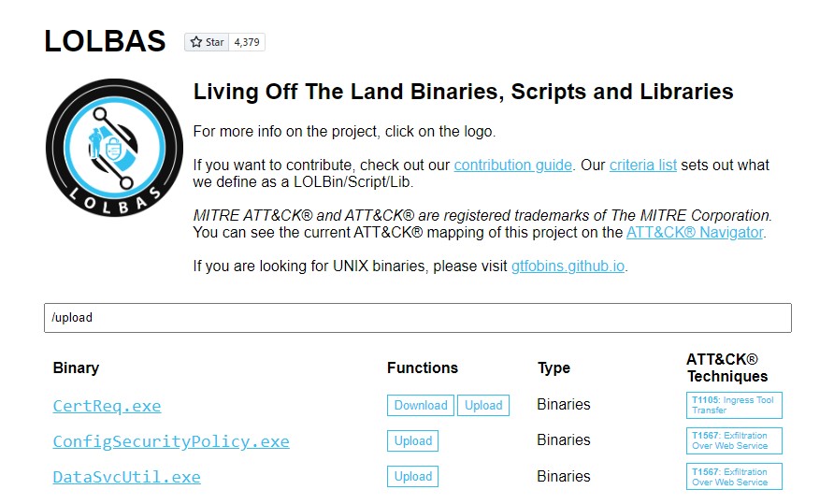Screen dimensions: 834x504
Task: Open T1567 technique for DataSvcUtil.exe
Action: point(734,477)
